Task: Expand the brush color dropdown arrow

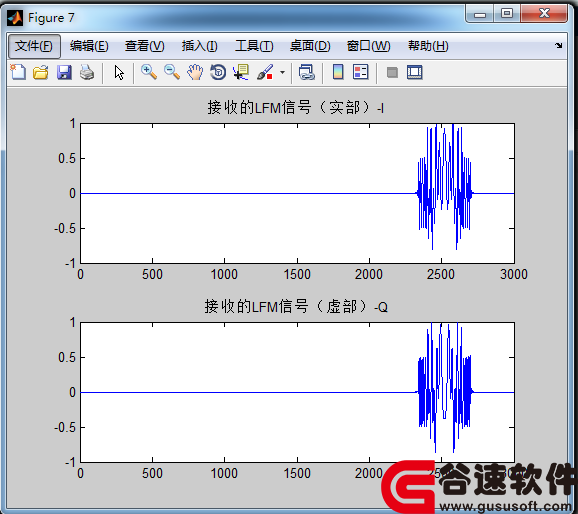Action: coord(282,72)
